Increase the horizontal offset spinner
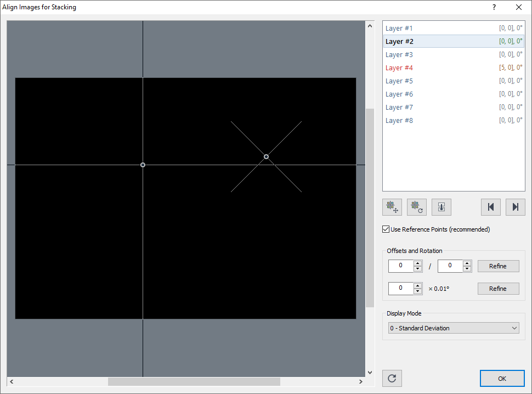 [418, 263]
